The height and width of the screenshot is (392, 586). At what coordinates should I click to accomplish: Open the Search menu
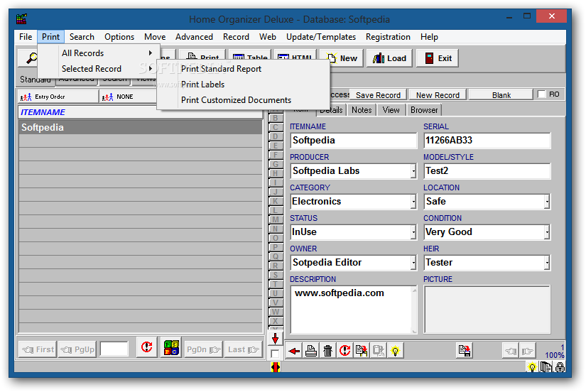pos(82,37)
